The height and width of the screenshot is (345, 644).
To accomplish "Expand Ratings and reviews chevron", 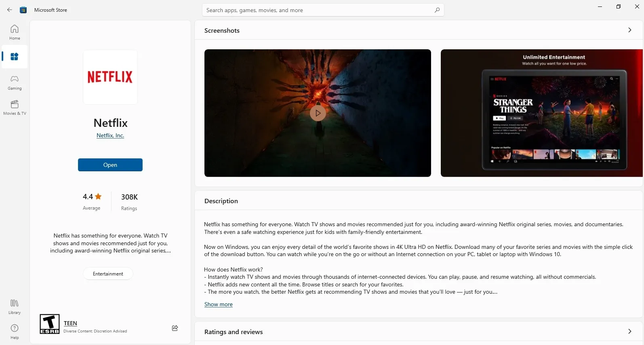I will pyautogui.click(x=629, y=331).
